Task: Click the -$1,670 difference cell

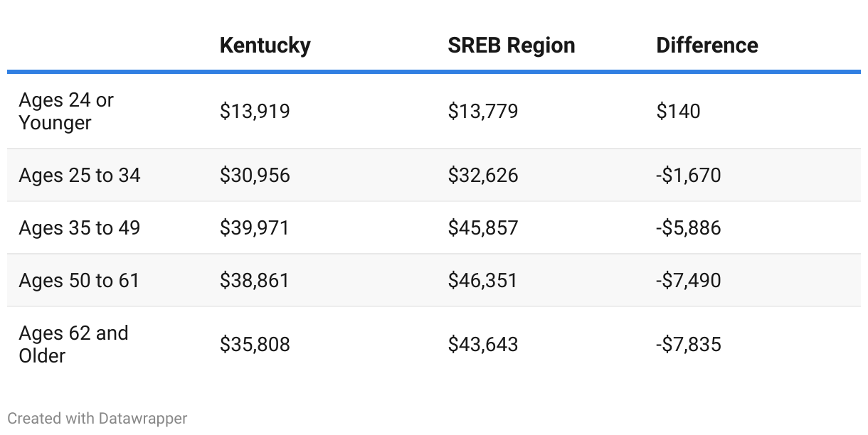Action: [688, 175]
